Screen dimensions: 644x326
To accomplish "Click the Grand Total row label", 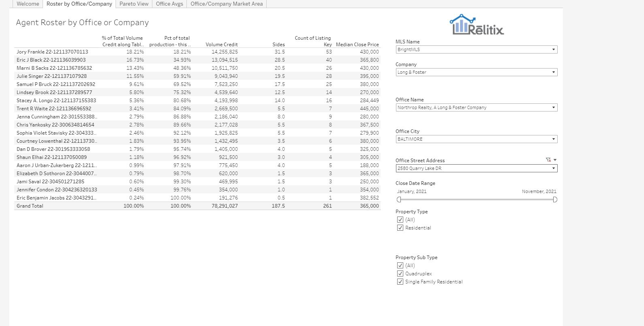I will tap(30, 206).
